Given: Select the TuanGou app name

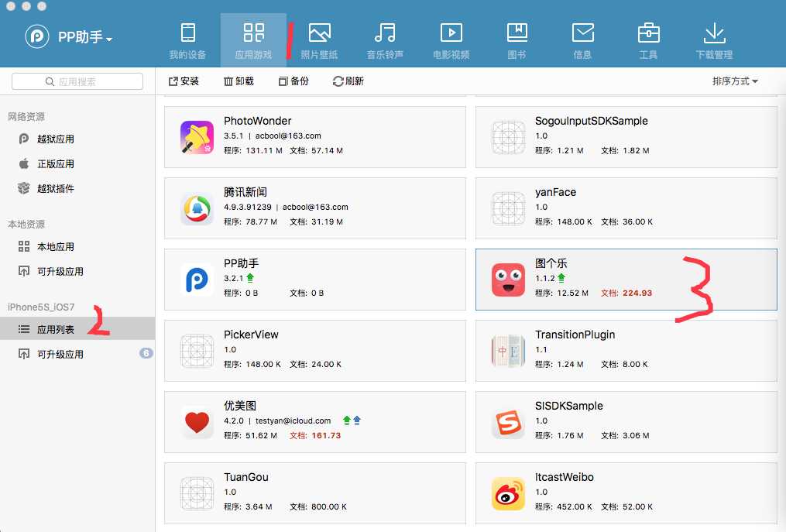Looking at the screenshot, I should (246, 477).
